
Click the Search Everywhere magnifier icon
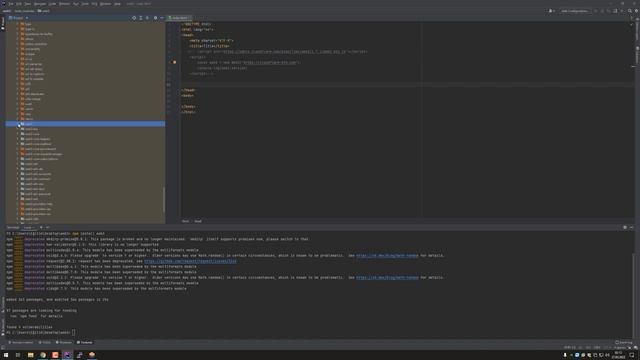[x=630, y=11]
